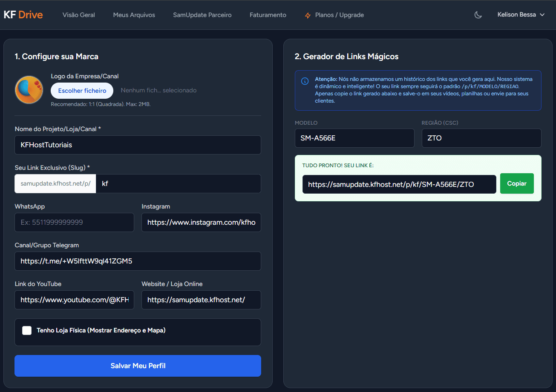Image resolution: width=556 pixels, height=392 pixels.
Task: Click the lightning bolt icon beside Planos
Action: [x=308, y=15]
